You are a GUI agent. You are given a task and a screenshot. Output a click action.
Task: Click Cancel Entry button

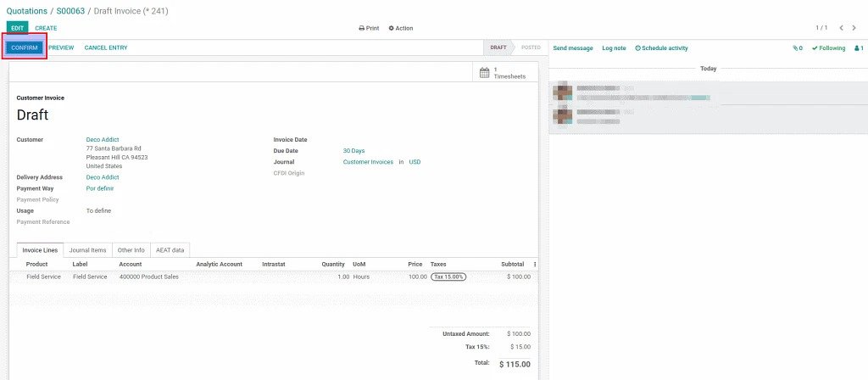(x=106, y=47)
